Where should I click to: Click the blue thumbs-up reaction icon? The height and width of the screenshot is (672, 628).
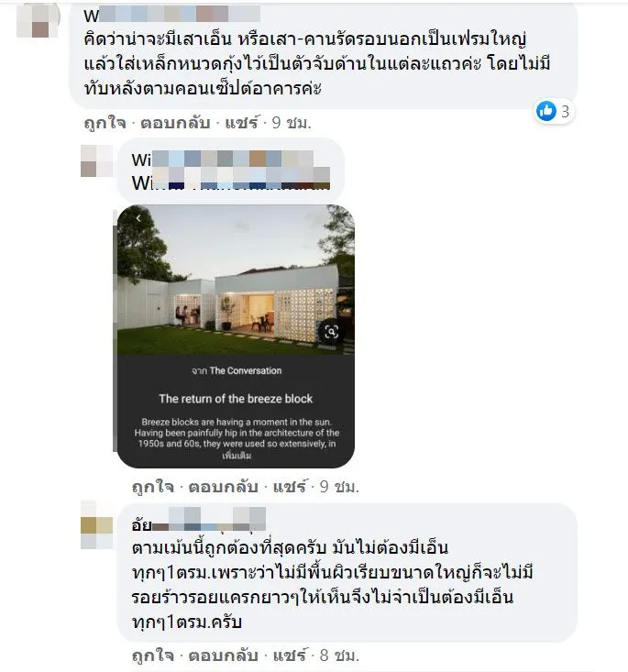(546, 112)
